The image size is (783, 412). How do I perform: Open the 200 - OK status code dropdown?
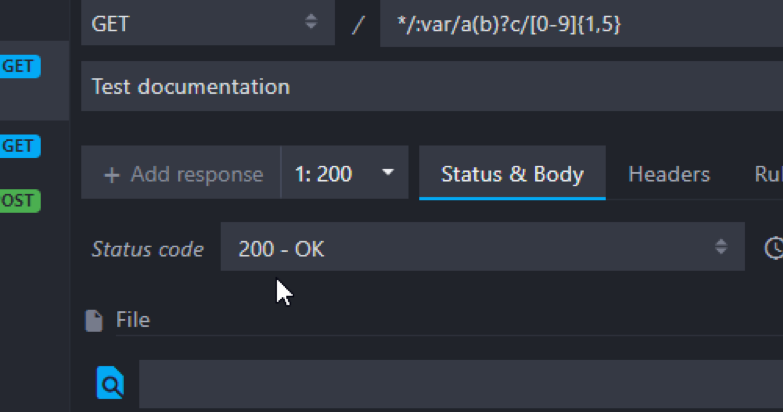coord(482,247)
